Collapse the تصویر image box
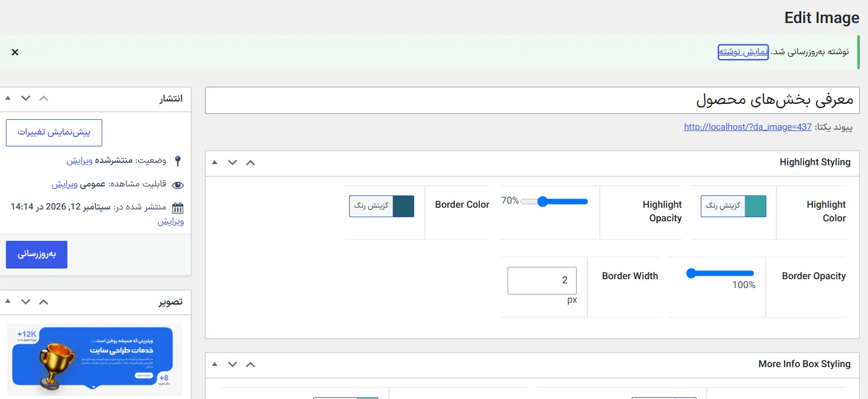The height and width of the screenshot is (399, 868). [8, 302]
